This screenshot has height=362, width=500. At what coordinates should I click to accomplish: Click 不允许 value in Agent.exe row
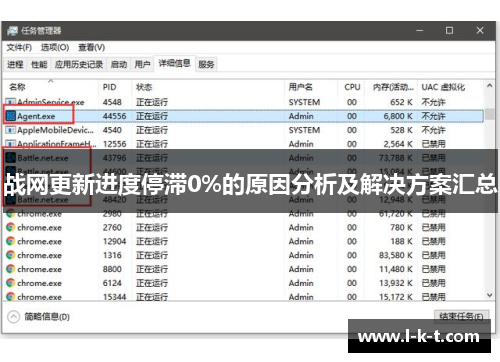click(x=433, y=116)
